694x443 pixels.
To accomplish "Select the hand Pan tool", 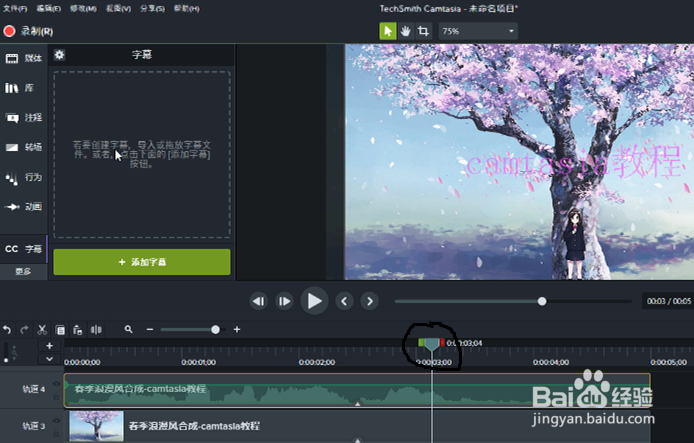I will tap(405, 31).
